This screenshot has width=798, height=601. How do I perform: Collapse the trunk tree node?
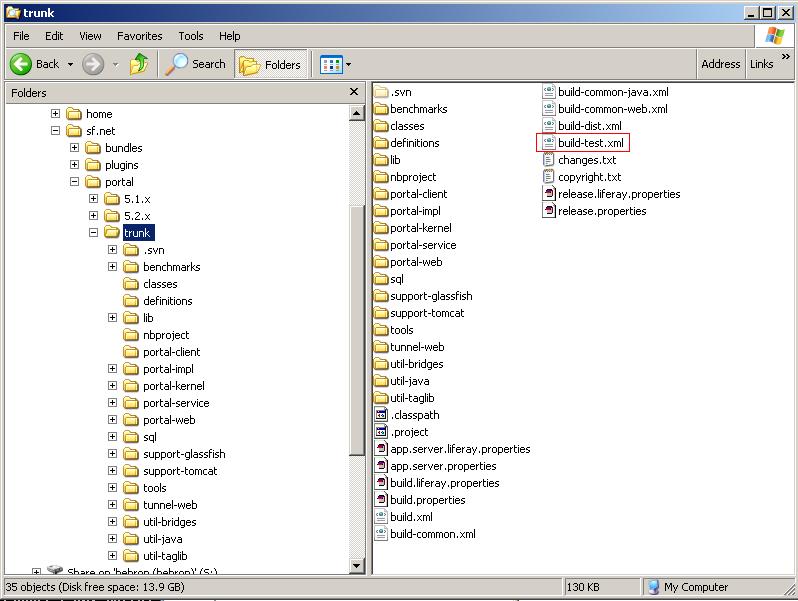click(x=94, y=233)
